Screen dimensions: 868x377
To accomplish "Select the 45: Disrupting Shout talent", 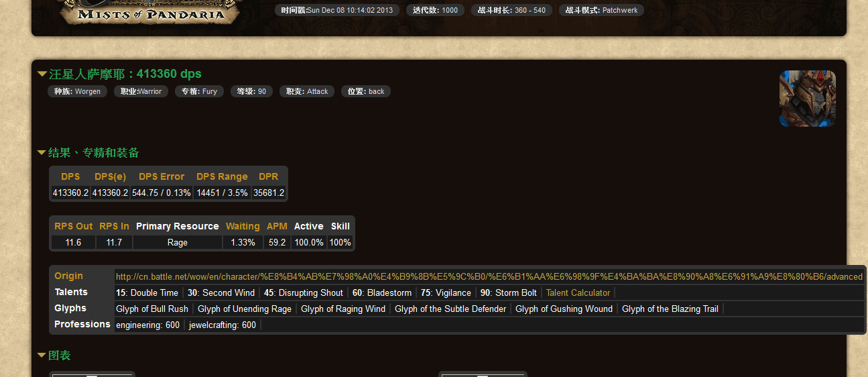I will coord(304,292).
